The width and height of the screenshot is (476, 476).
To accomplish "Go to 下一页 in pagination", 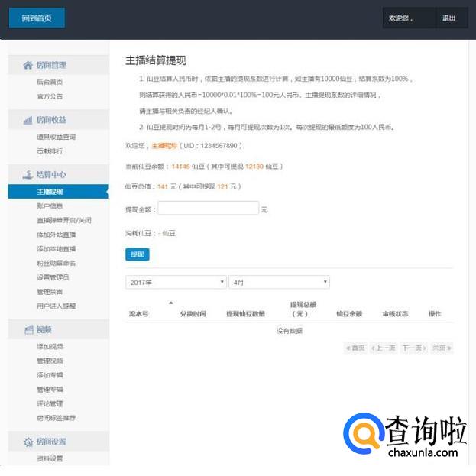I will click(x=413, y=348).
